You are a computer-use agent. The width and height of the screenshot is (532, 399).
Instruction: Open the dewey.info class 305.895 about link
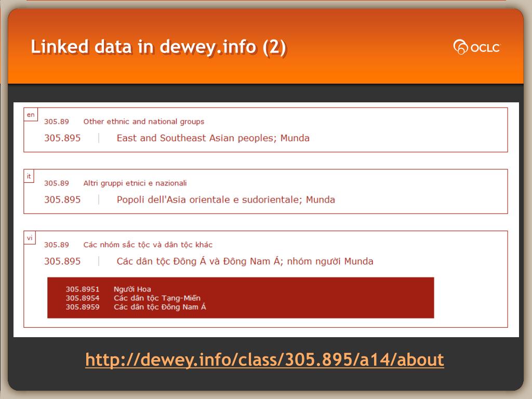click(264, 360)
